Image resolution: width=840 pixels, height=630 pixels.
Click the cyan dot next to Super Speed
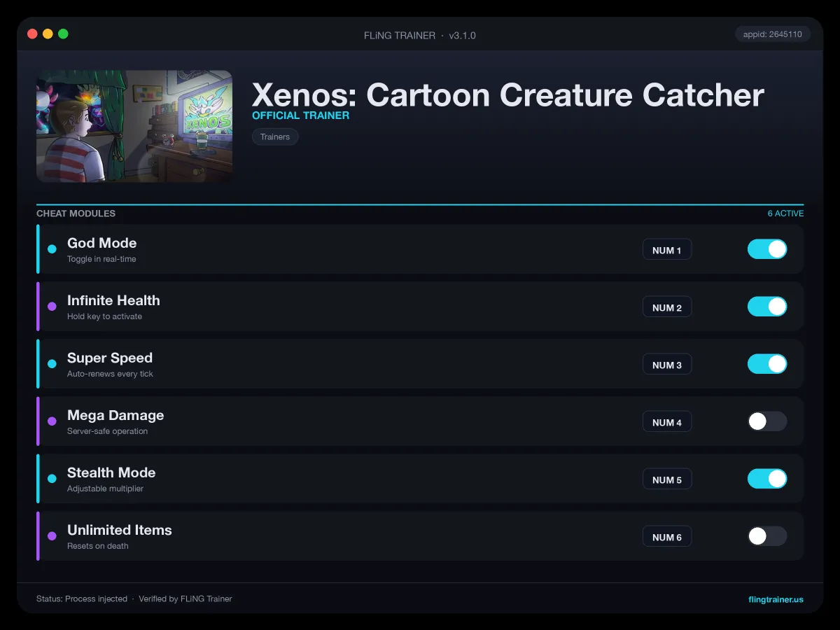click(52, 364)
